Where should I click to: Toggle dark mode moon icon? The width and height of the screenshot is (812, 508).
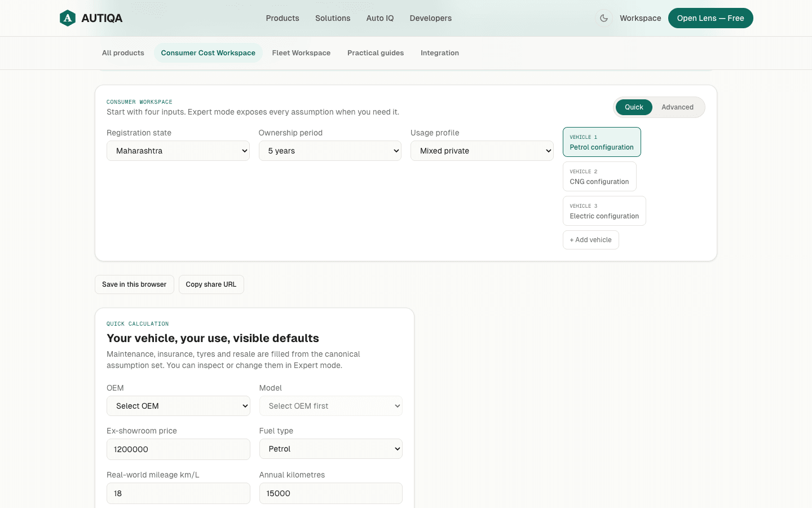tap(604, 18)
